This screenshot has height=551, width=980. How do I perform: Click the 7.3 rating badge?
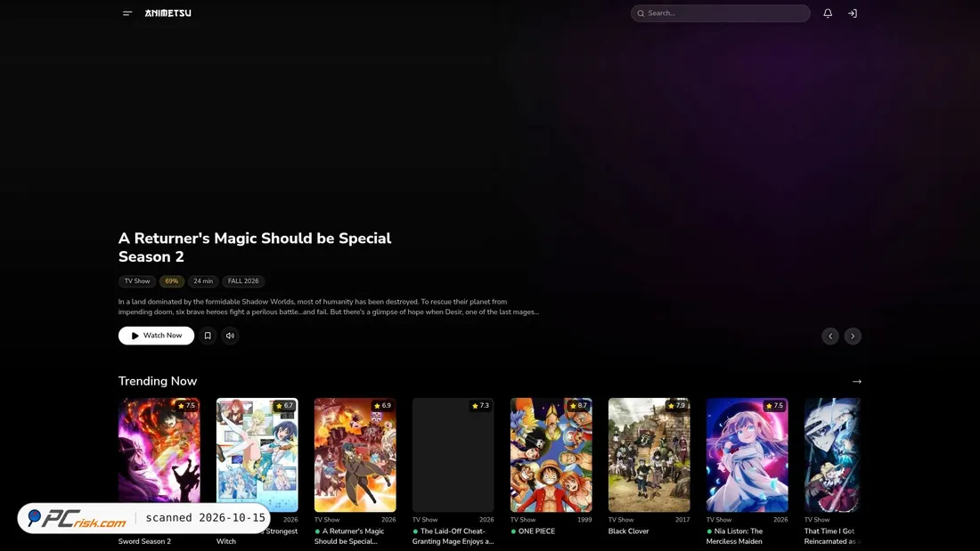(x=480, y=405)
